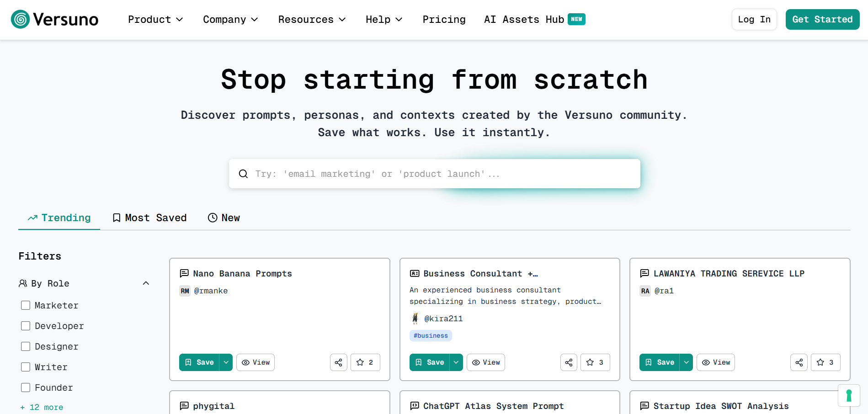Check the Designer role filter
The width and height of the screenshot is (868, 414).
(26, 346)
